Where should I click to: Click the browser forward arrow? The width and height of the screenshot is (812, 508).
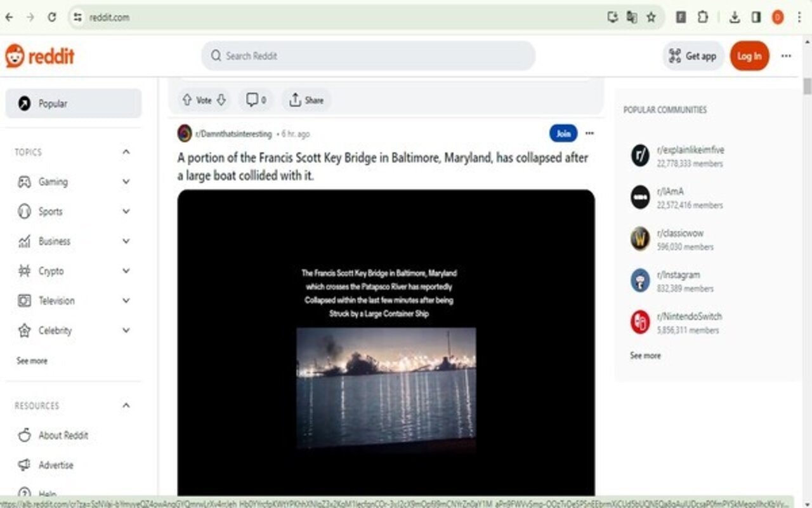click(x=30, y=18)
